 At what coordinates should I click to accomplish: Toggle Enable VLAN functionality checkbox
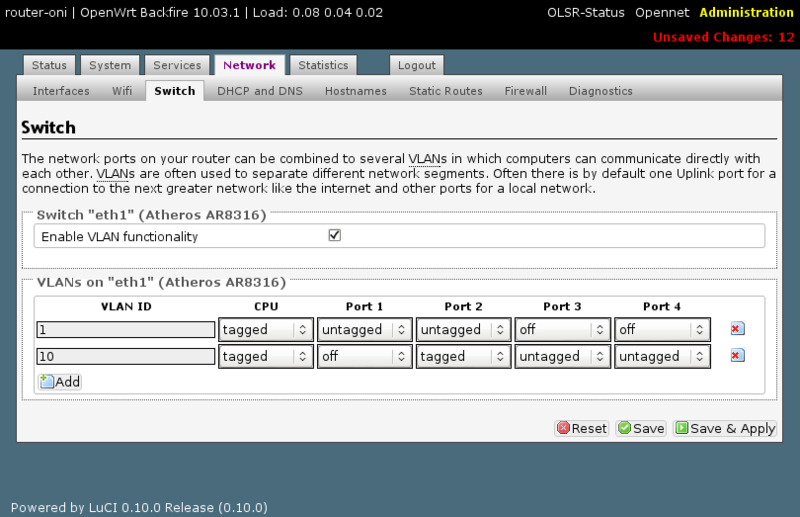click(x=335, y=235)
